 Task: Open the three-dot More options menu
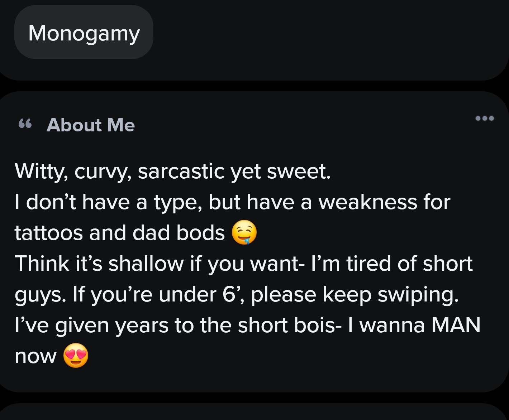click(485, 118)
